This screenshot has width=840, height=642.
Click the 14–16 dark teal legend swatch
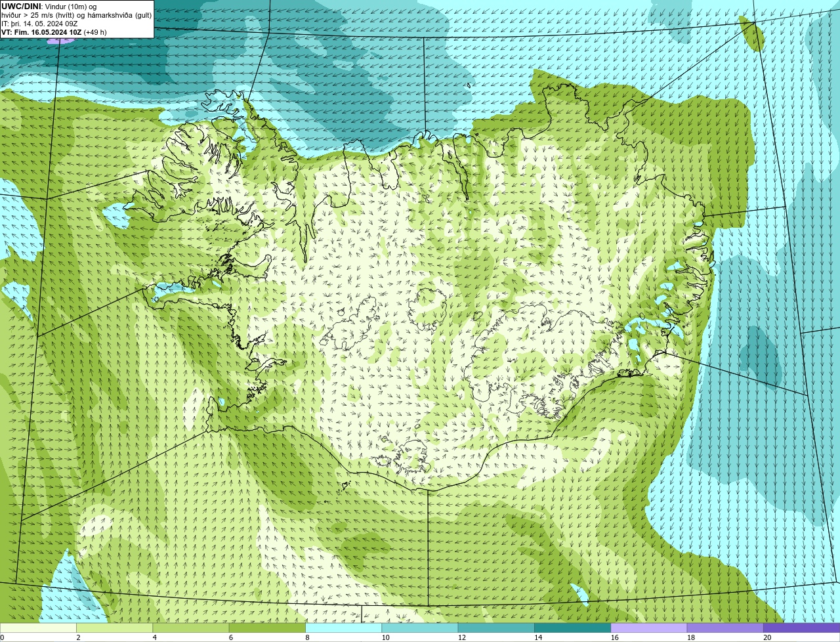[x=572, y=628]
